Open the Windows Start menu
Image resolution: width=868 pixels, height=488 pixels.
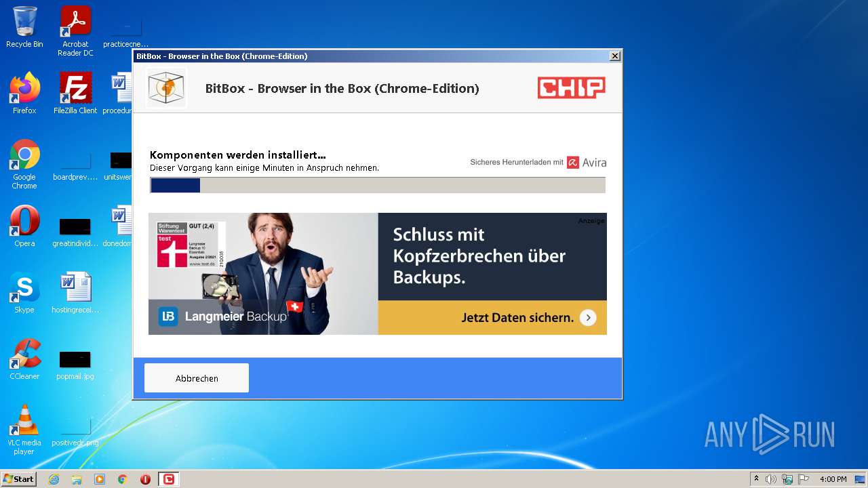pyautogui.click(x=19, y=479)
